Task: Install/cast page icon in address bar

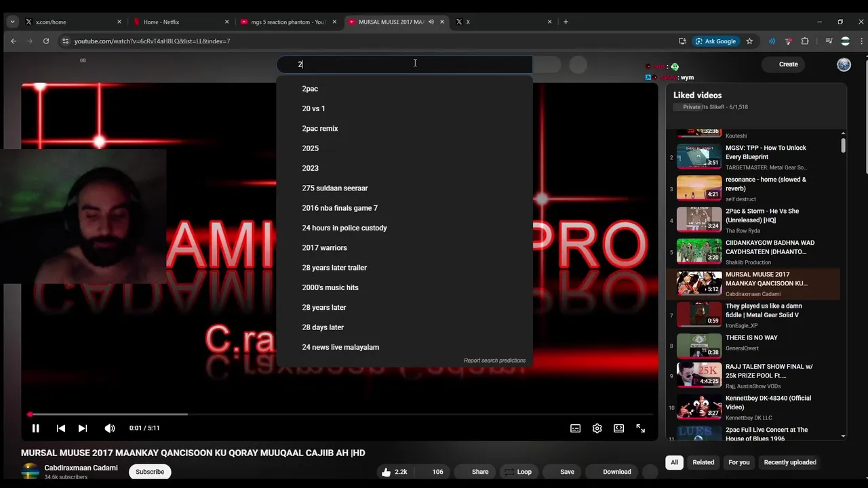Action: pyautogui.click(x=682, y=41)
